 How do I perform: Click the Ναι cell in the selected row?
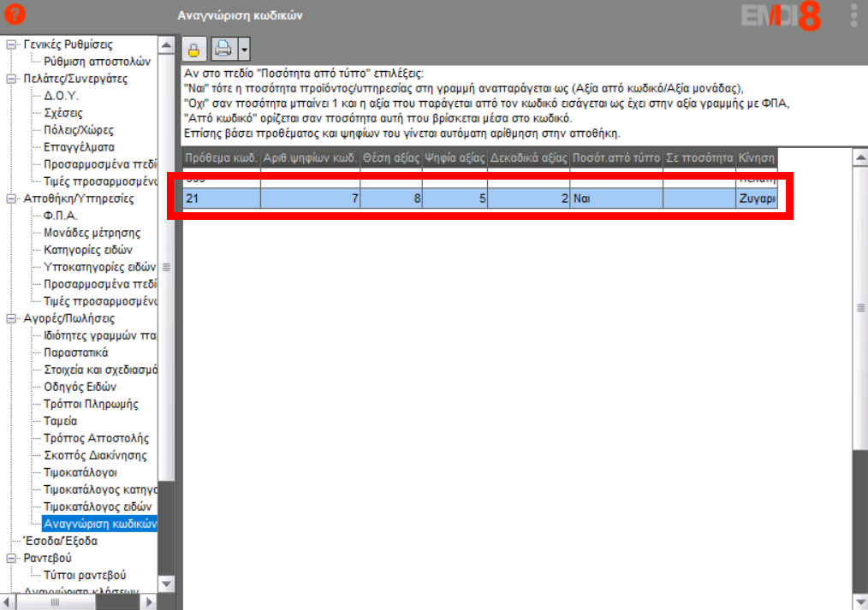click(616, 198)
